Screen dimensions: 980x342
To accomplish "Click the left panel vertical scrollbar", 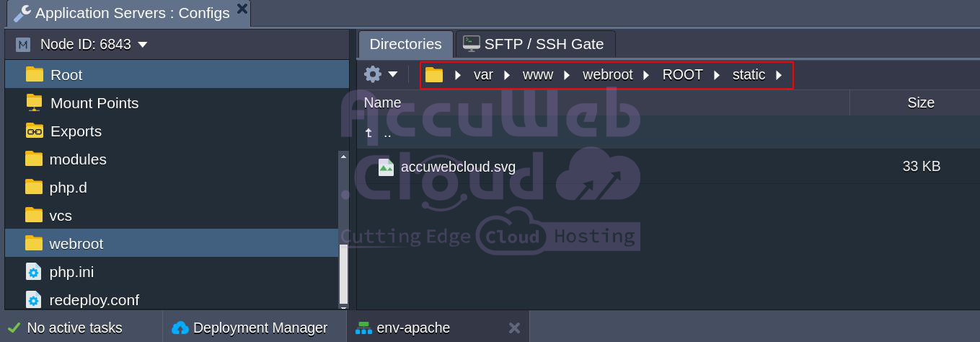I will pyautogui.click(x=343, y=273).
